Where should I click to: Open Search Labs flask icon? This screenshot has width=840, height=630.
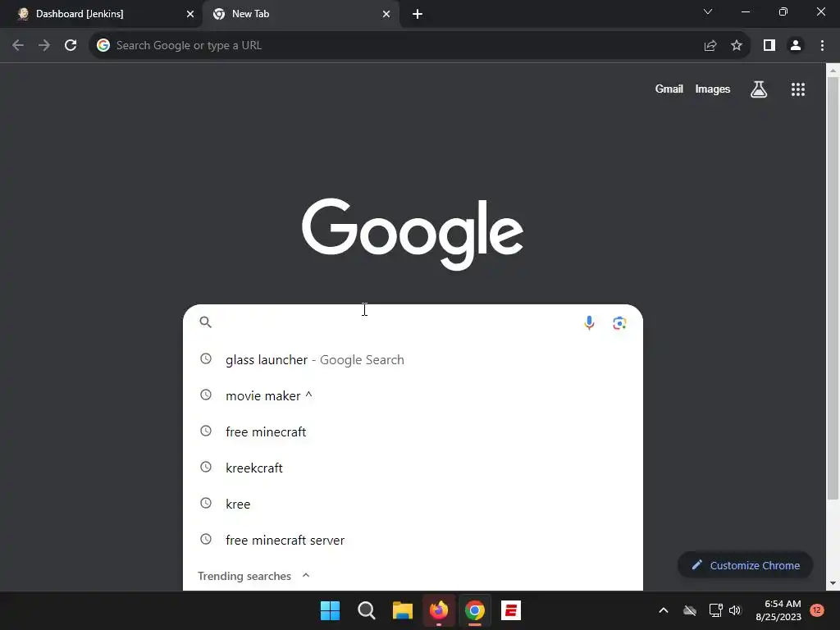coord(759,89)
